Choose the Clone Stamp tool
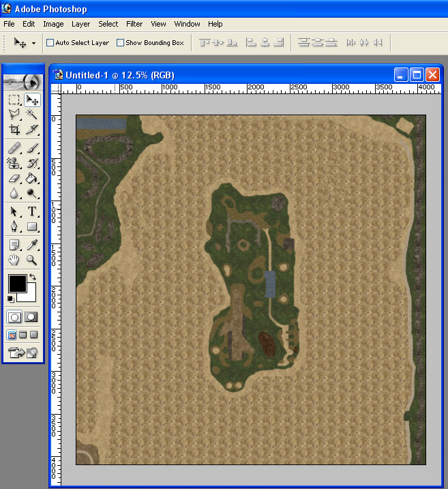This screenshot has height=489, width=448. 14,162
